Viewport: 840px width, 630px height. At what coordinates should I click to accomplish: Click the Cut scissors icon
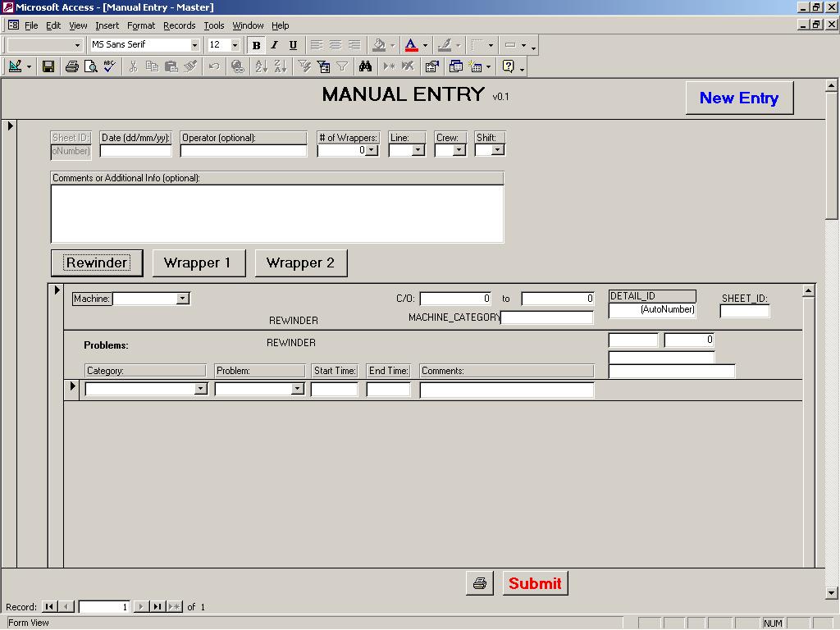[x=134, y=66]
